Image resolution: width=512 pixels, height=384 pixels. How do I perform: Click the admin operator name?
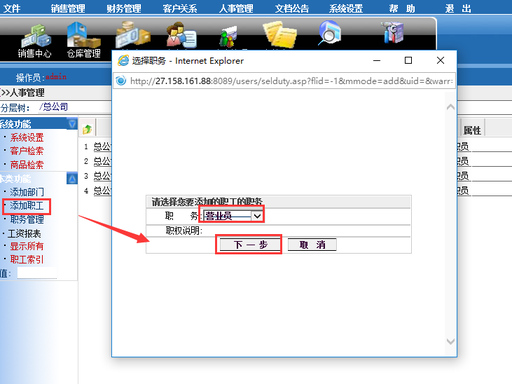click(x=56, y=77)
